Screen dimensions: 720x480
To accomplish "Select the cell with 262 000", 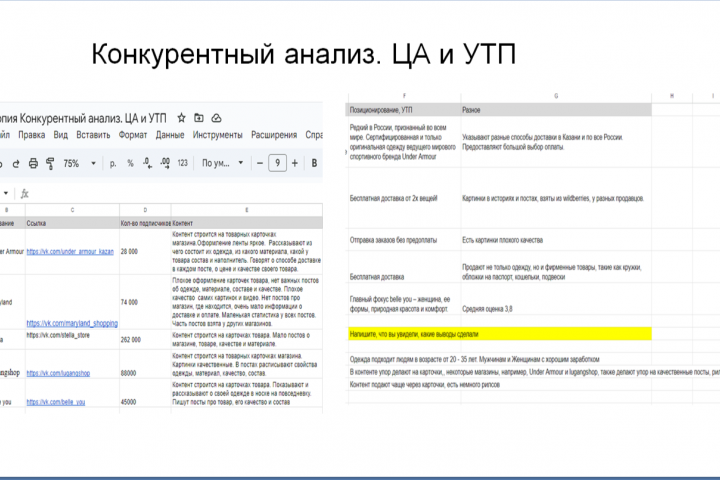I will (145, 339).
